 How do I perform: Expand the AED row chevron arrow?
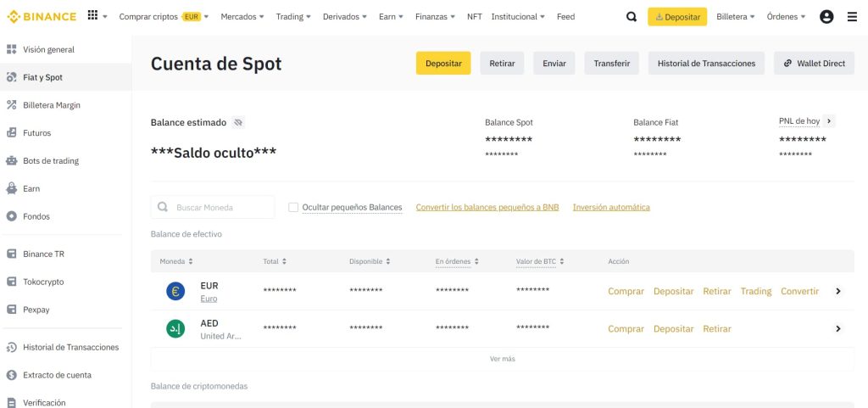[x=838, y=329]
